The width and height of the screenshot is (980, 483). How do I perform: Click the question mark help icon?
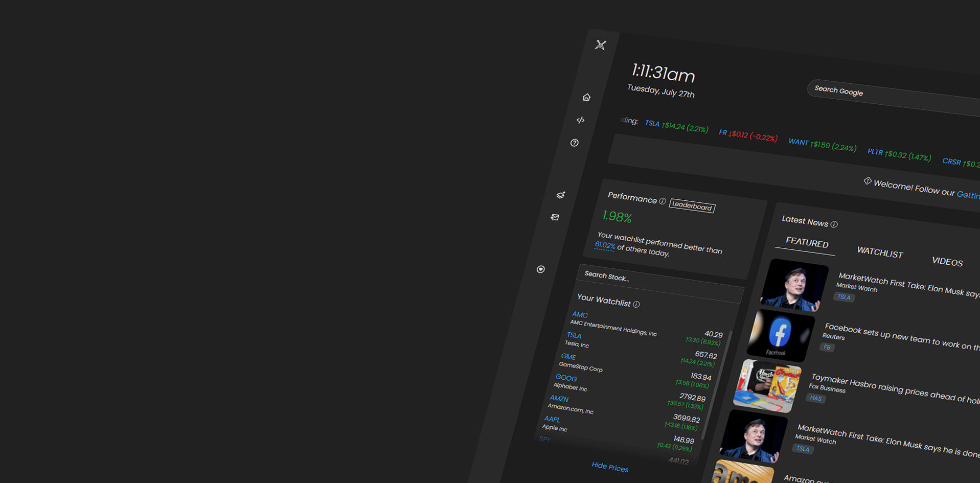(x=575, y=143)
